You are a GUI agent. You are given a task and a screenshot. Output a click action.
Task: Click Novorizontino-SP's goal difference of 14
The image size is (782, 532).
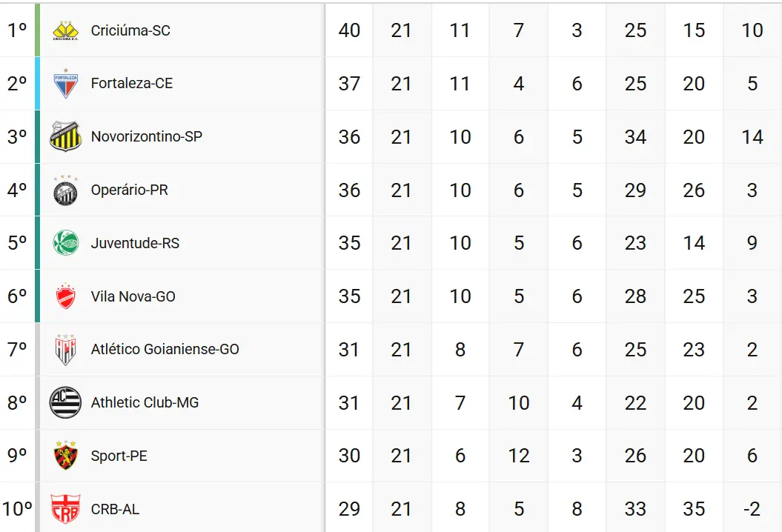(752, 136)
